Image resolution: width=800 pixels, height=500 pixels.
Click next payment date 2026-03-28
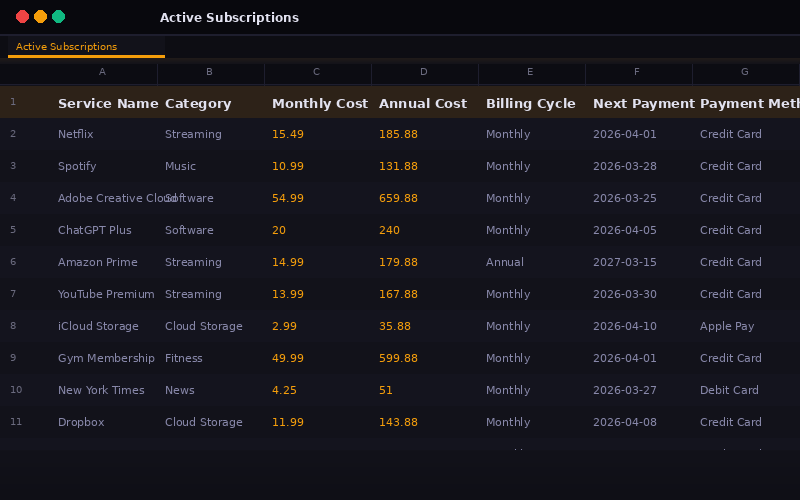pos(639,166)
